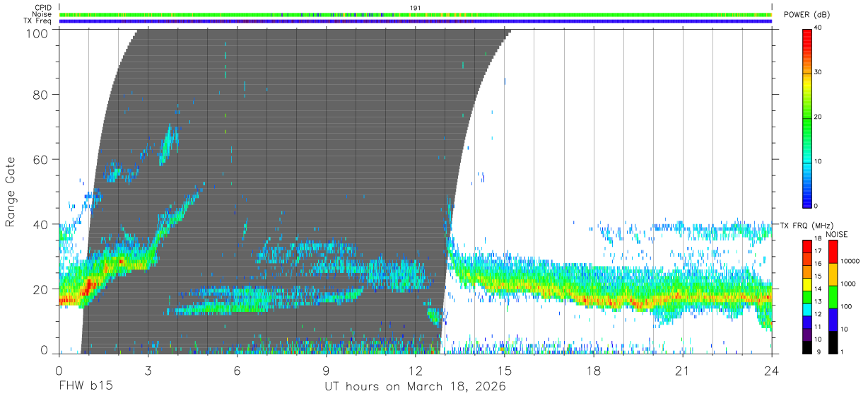This screenshot has width=868, height=401.
Task: Click the UT hours on March 18, 2026 label
Action: (415, 387)
